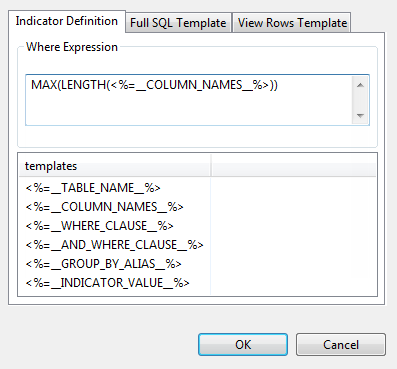Open the Full SQL Template tab
Screen dimensions: 397x369
point(178,23)
